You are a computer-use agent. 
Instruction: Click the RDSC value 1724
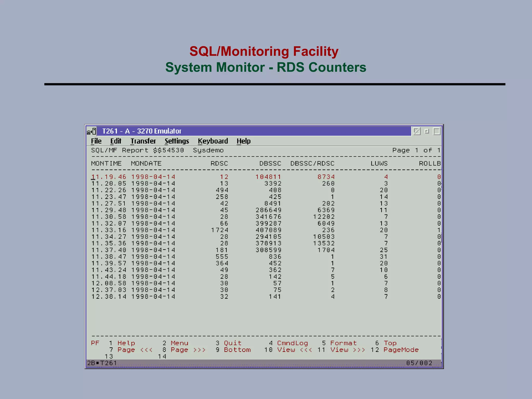pos(220,230)
